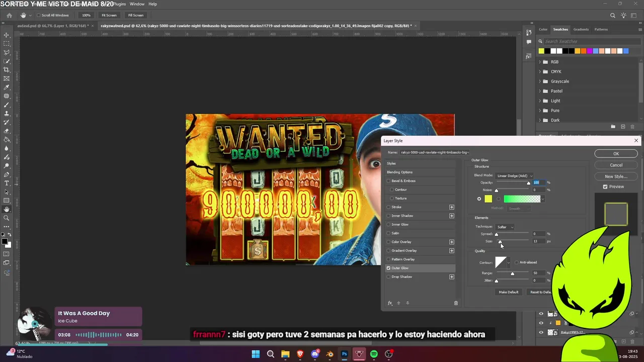Enable the Color Overlay checkbox

388,242
